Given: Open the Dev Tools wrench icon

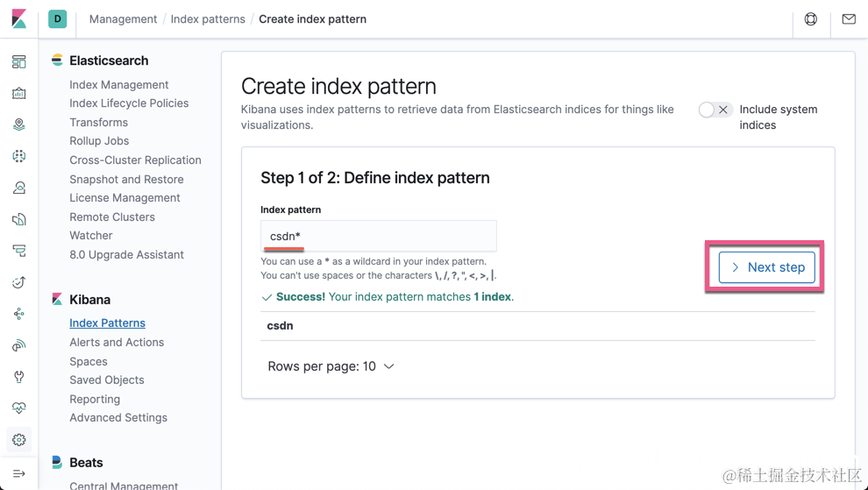Looking at the screenshot, I should tap(18, 377).
